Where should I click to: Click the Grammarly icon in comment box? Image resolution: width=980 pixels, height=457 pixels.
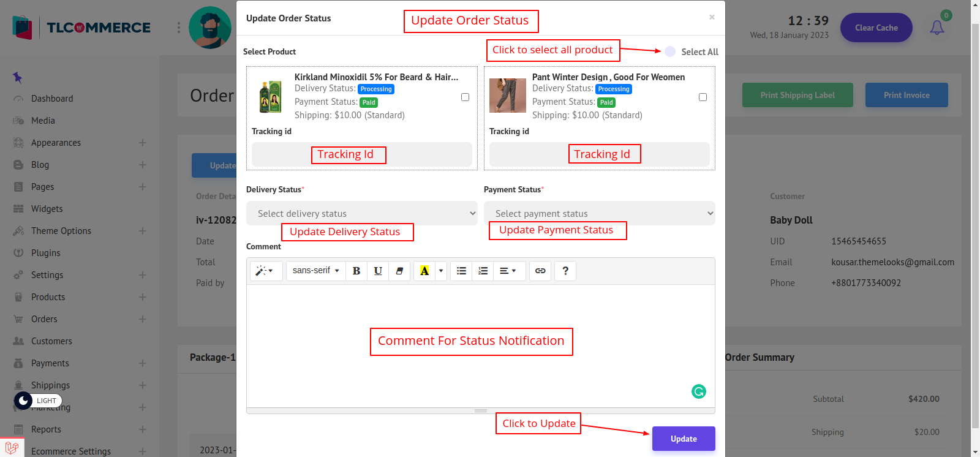coord(698,391)
